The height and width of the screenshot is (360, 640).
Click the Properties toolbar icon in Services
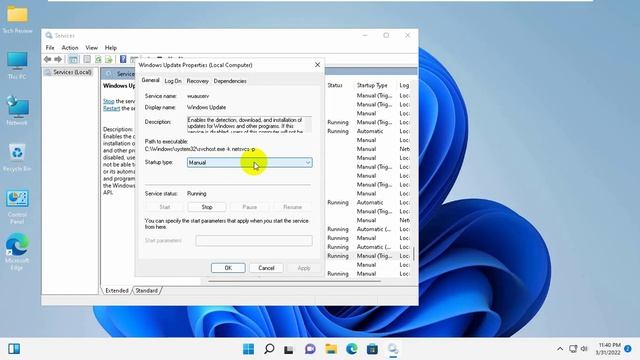click(x=87, y=60)
